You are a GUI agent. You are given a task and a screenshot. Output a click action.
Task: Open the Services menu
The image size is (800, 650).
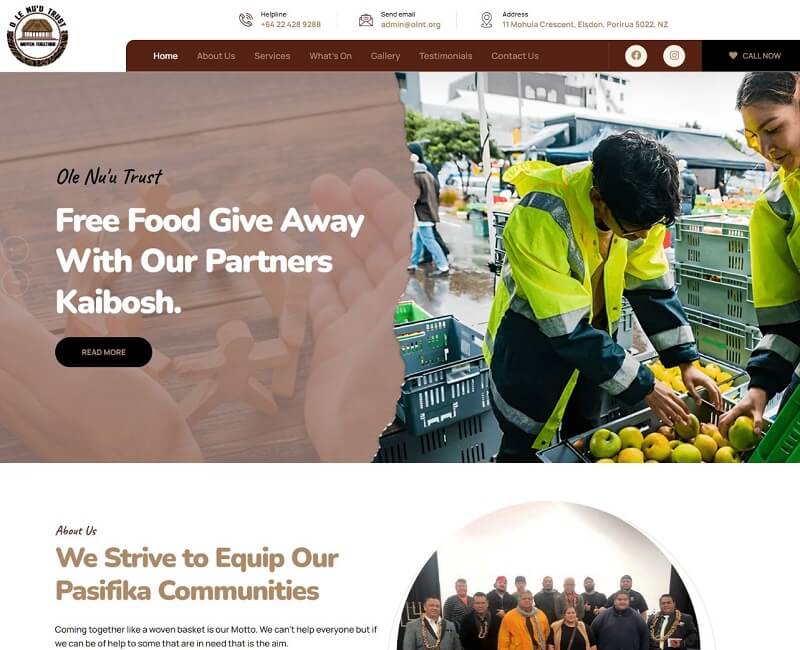coord(272,56)
